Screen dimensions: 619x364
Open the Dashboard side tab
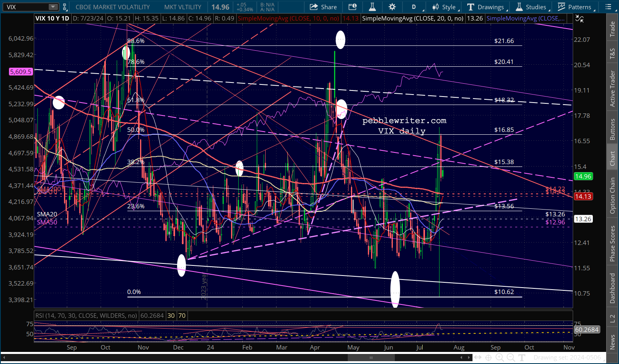(x=613, y=288)
